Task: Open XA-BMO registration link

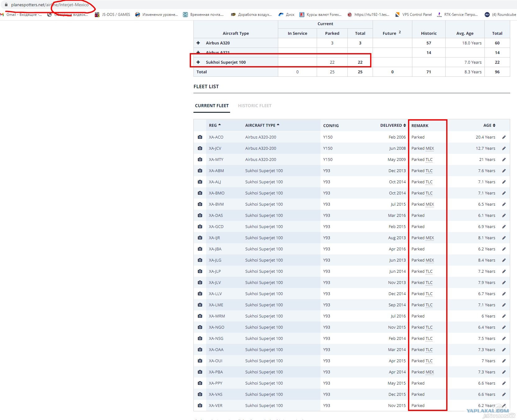Action: 217,193
